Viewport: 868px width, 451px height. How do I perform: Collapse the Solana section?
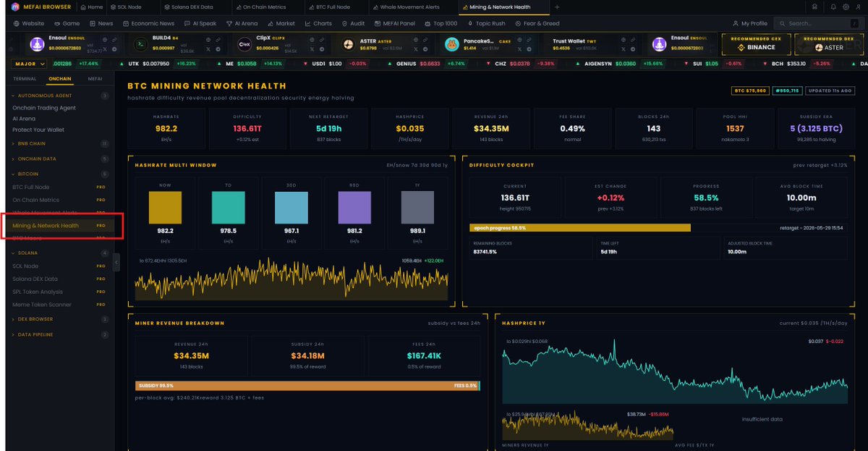(59, 253)
